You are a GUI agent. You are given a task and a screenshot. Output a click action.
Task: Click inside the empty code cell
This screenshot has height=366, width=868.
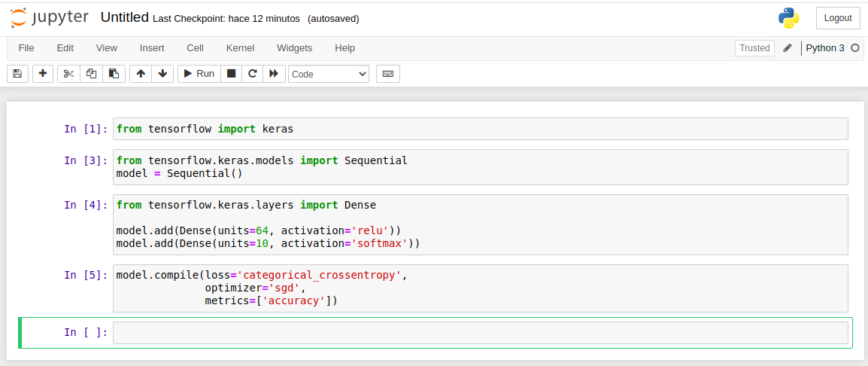click(480, 333)
